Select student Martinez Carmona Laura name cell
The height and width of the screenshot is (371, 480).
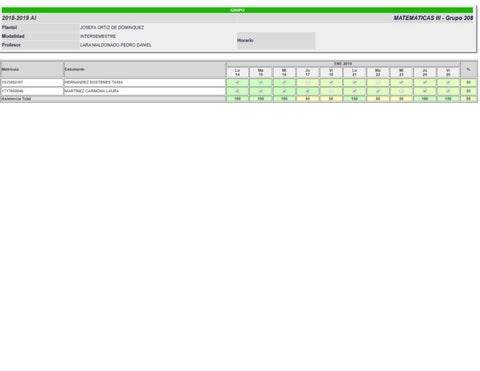(145, 91)
